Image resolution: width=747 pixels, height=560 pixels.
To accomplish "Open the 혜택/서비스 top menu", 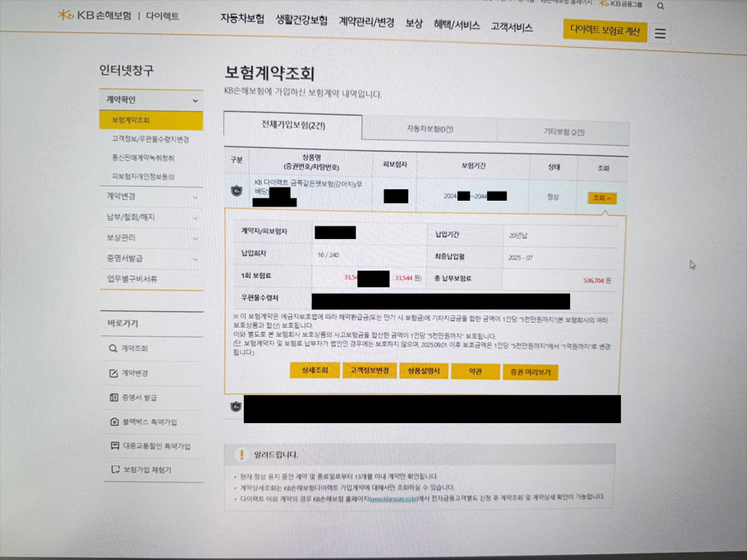I will tap(456, 25).
